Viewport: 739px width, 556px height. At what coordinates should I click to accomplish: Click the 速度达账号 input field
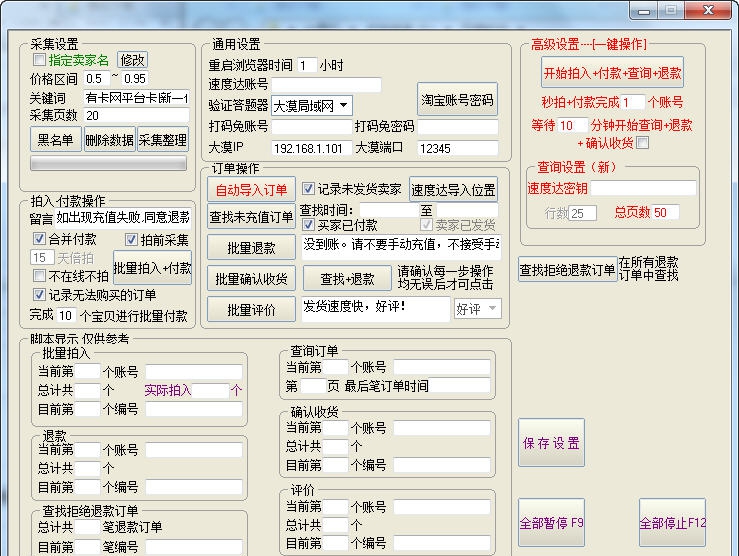tap(326, 85)
